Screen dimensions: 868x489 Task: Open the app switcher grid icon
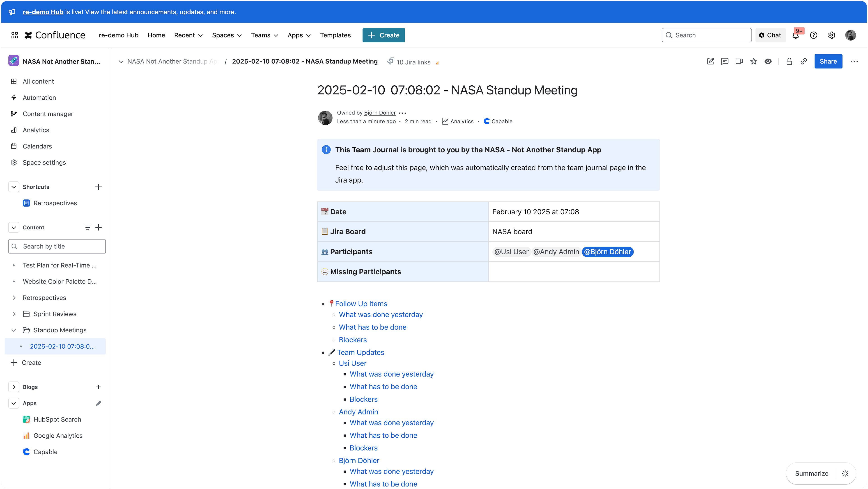point(14,35)
